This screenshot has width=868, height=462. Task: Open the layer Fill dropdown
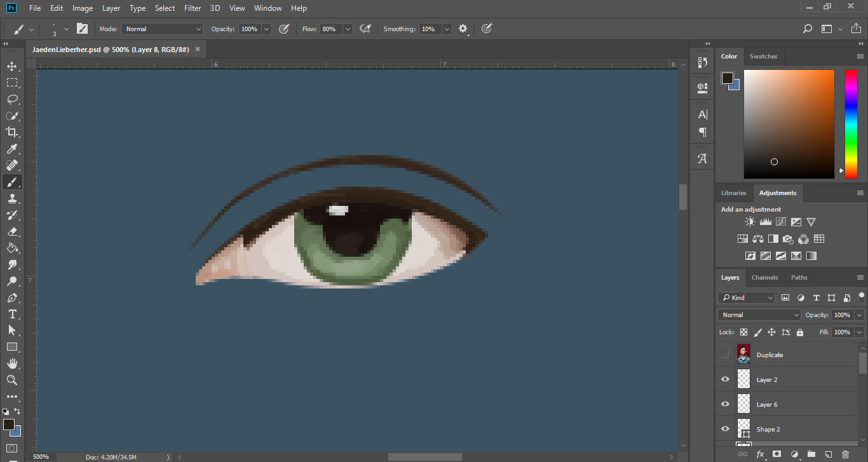860,332
